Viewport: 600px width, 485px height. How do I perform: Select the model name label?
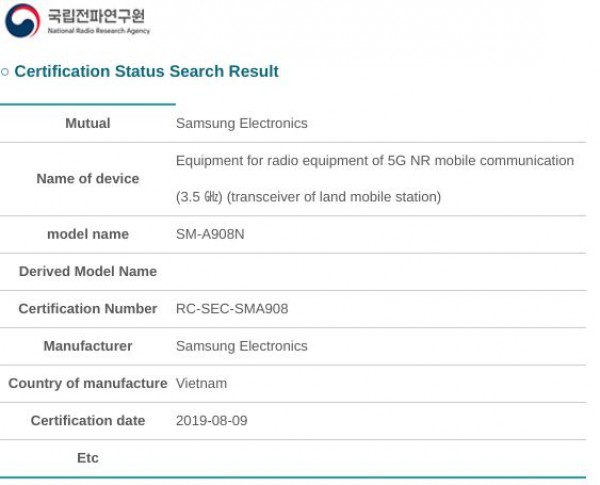88,234
